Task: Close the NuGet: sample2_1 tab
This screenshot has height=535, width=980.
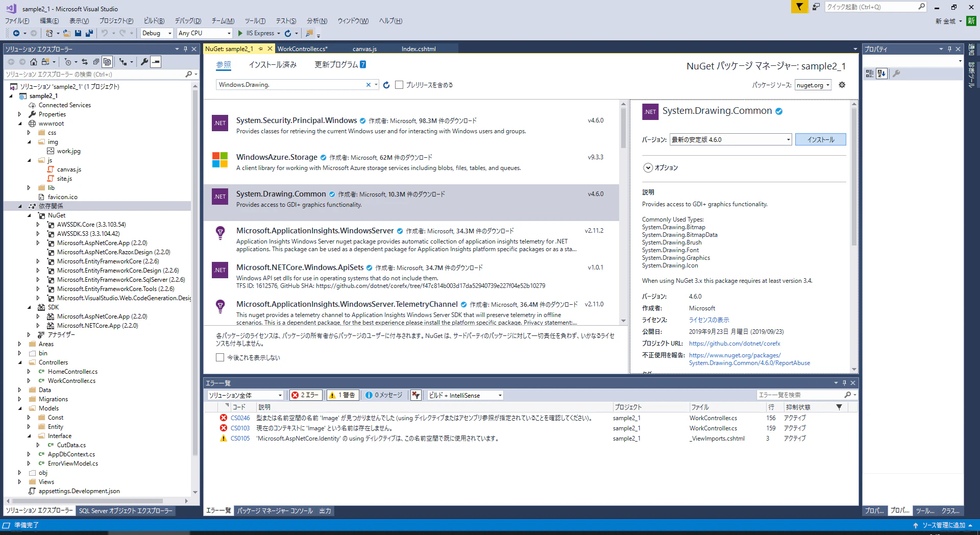Action: coord(270,49)
